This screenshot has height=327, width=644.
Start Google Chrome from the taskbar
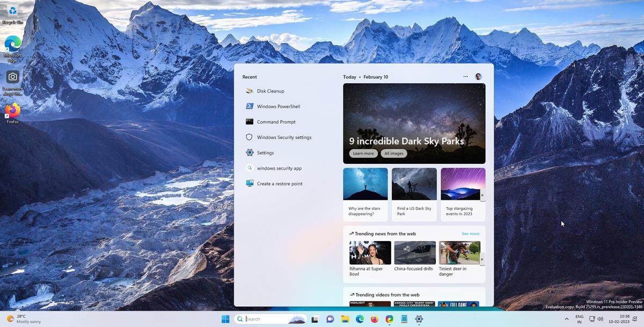tap(389, 319)
